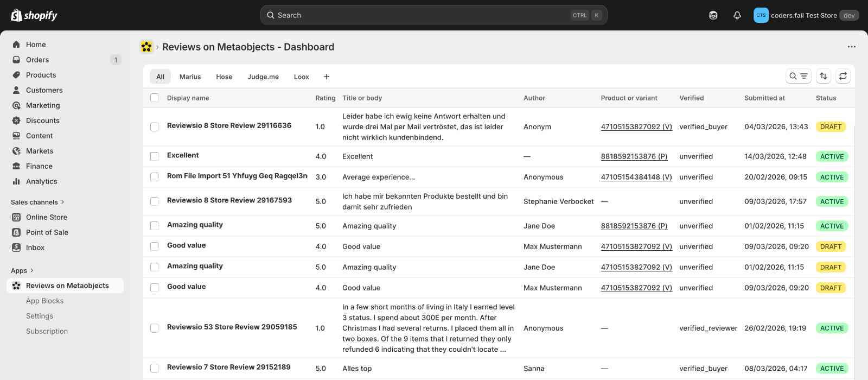Click the Orders badge showing 1
Image resolution: width=868 pixels, height=380 pixels.
(116, 60)
